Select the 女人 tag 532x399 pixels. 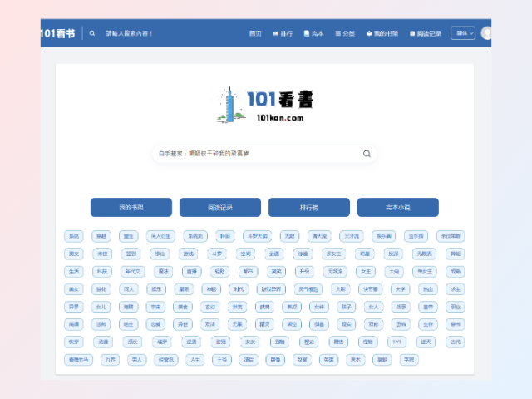373,307
